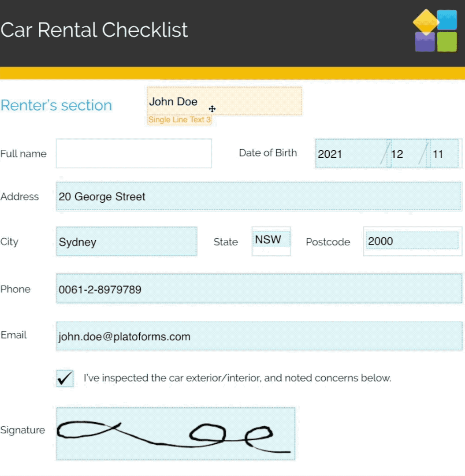Click the PlatoForms logo in the header
465x476 pixels.
click(435, 31)
